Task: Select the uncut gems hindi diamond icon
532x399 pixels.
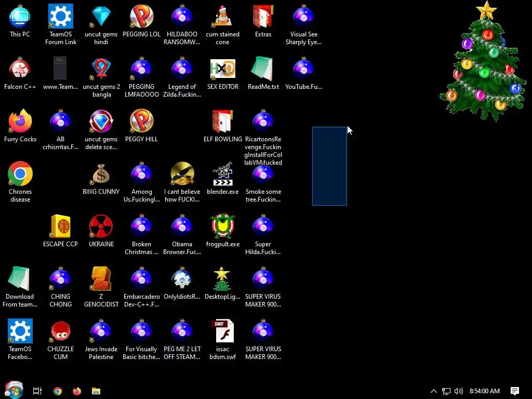Action: [x=101, y=17]
